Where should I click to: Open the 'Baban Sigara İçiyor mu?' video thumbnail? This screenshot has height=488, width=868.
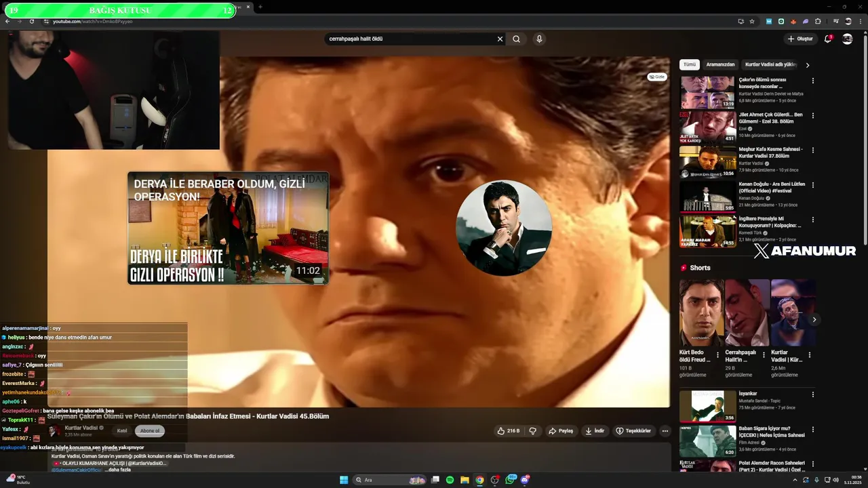pos(707,441)
